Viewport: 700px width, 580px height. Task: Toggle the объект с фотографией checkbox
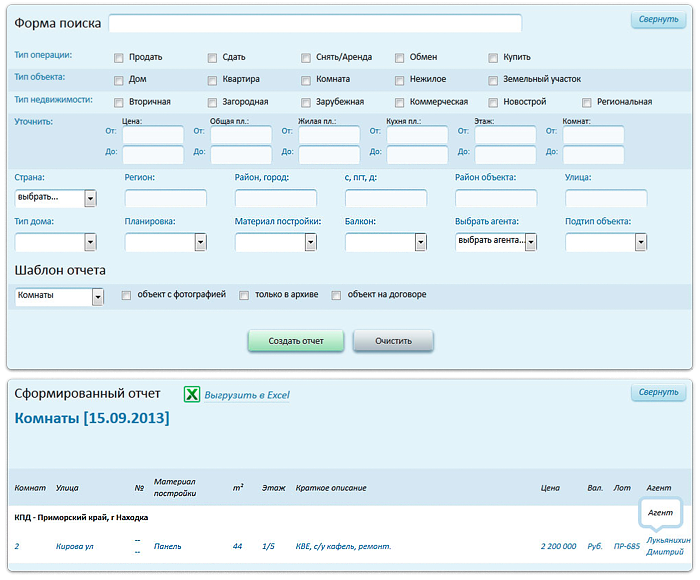point(126,295)
